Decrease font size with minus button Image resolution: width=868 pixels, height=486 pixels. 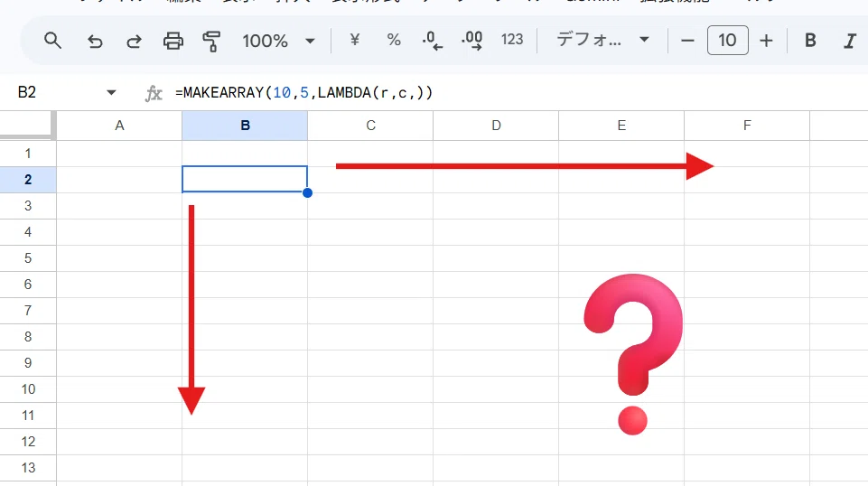[x=687, y=41]
